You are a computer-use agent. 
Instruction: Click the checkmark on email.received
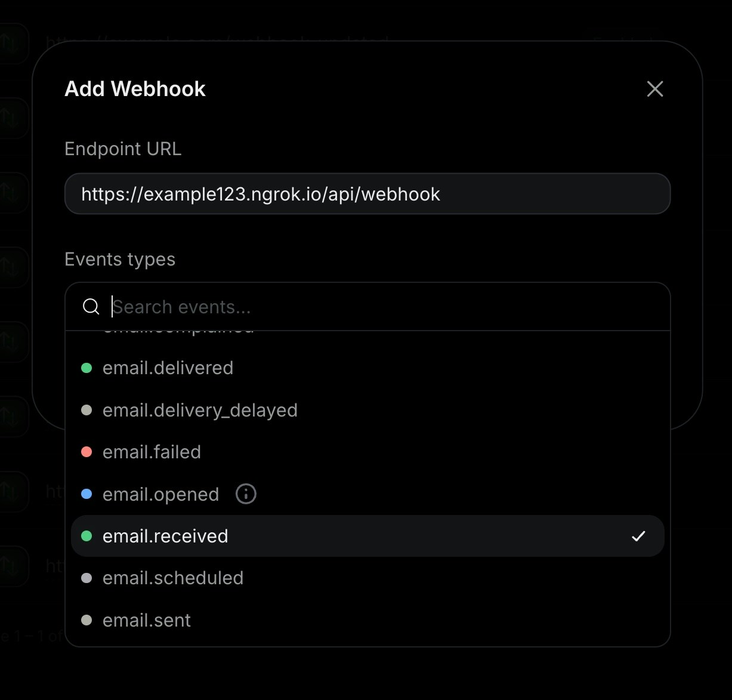[x=639, y=535]
